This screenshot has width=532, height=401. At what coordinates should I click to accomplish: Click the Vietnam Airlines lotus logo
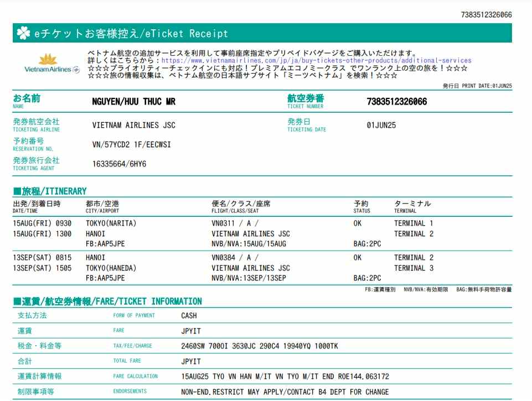[x=48, y=59]
